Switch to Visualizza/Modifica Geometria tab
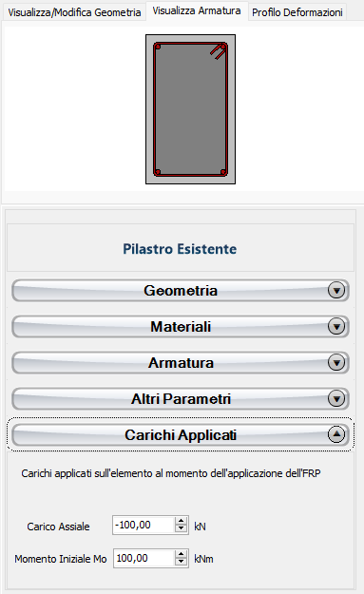 tap(74, 12)
